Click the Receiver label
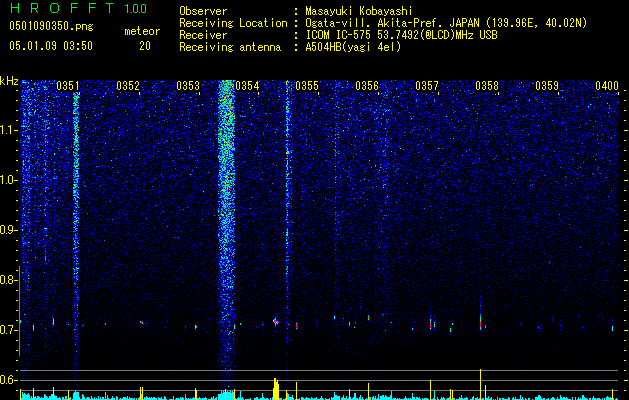Image resolution: width=629 pixels, height=400 pixels. (203, 35)
